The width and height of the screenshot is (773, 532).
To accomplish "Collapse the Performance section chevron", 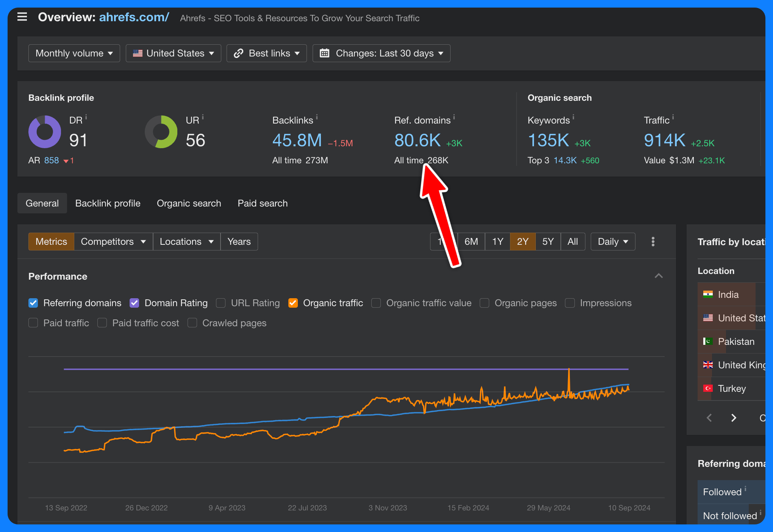I will (x=659, y=276).
